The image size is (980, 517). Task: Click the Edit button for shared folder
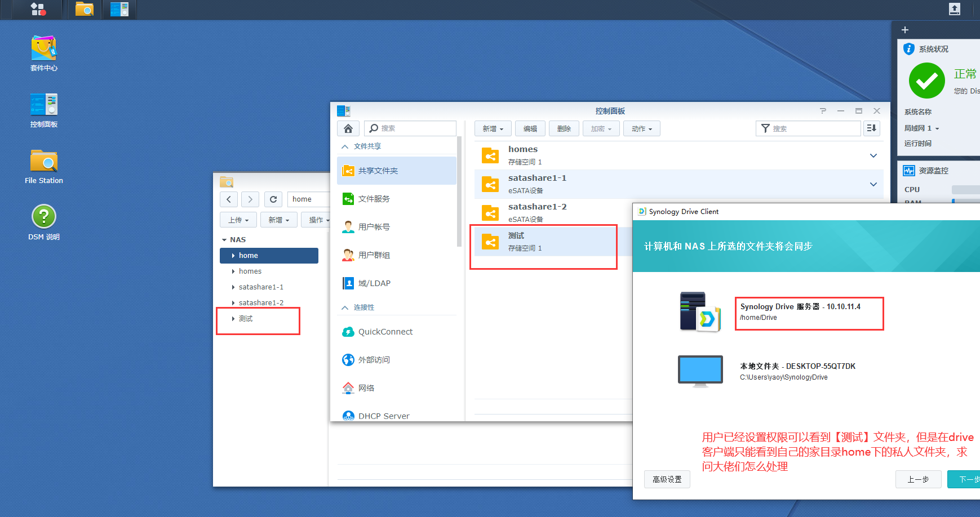[530, 128]
